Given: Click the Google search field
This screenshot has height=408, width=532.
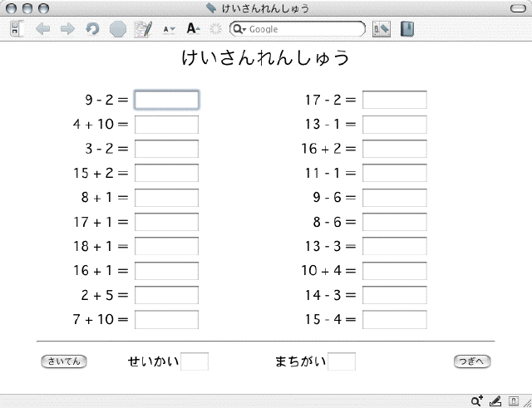Looking at the screenshot, I should 303,29.
